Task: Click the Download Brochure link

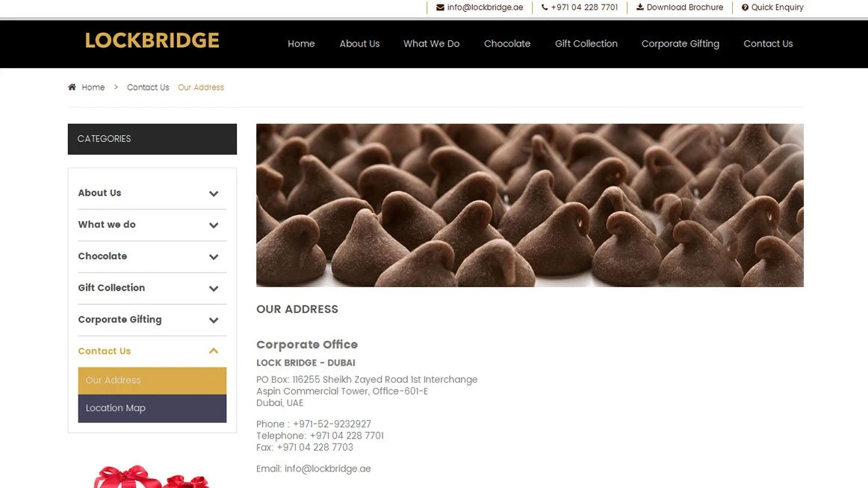Action: tap(685, 7)
